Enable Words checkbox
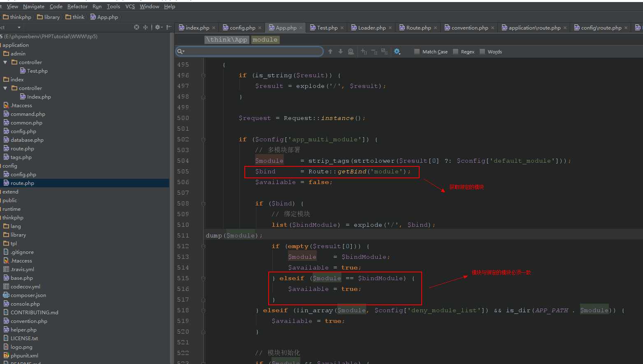 pos(482,51)
